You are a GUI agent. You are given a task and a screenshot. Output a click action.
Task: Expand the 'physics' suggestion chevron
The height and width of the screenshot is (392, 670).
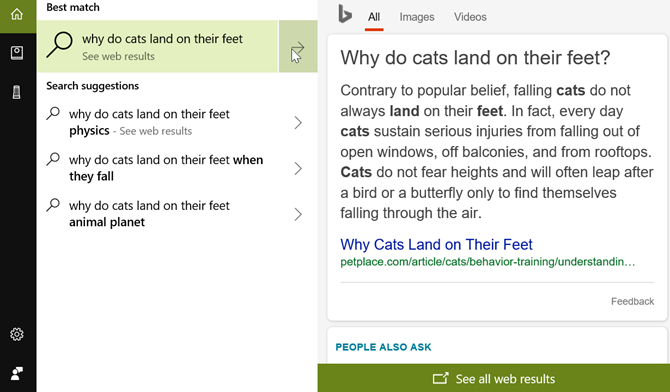coord(298,123)
